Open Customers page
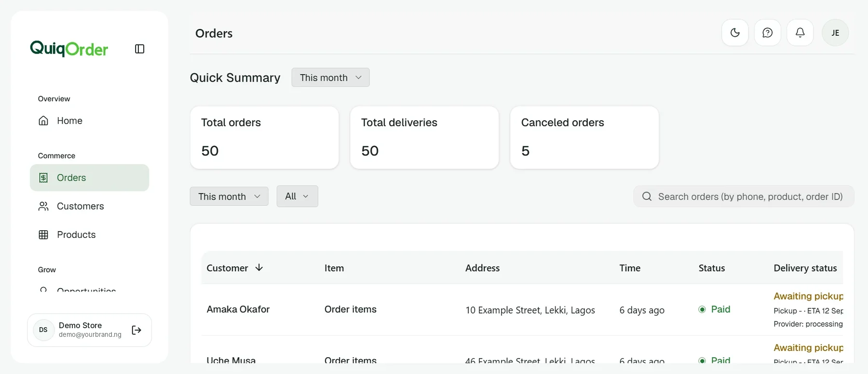 pyautogui.click(x=89, y=206)
